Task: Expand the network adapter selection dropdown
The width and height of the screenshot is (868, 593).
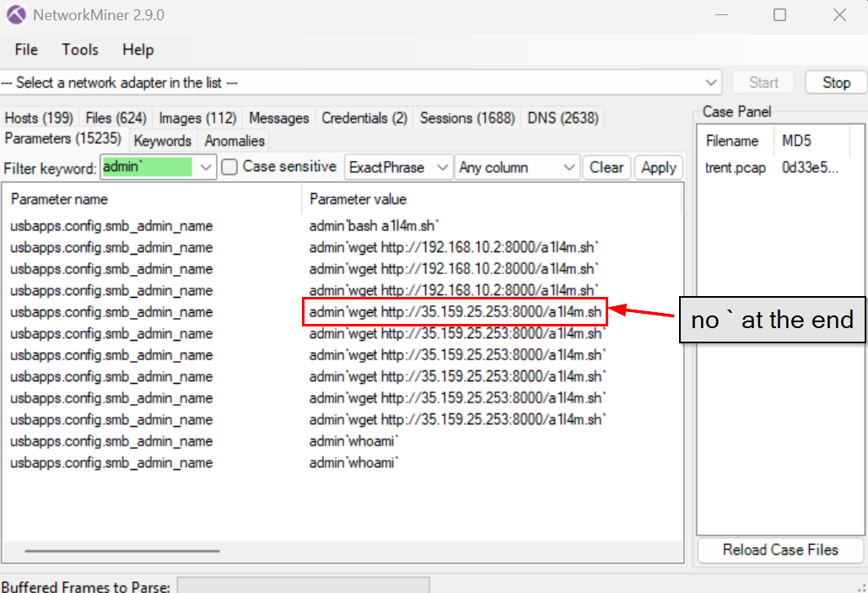Action: [711, 83]
